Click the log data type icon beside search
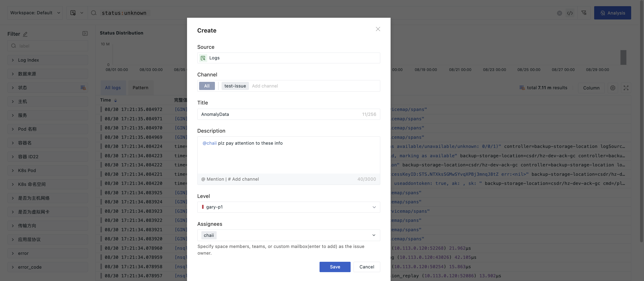This screenshot has width=644, height=281. pos(73,13)
